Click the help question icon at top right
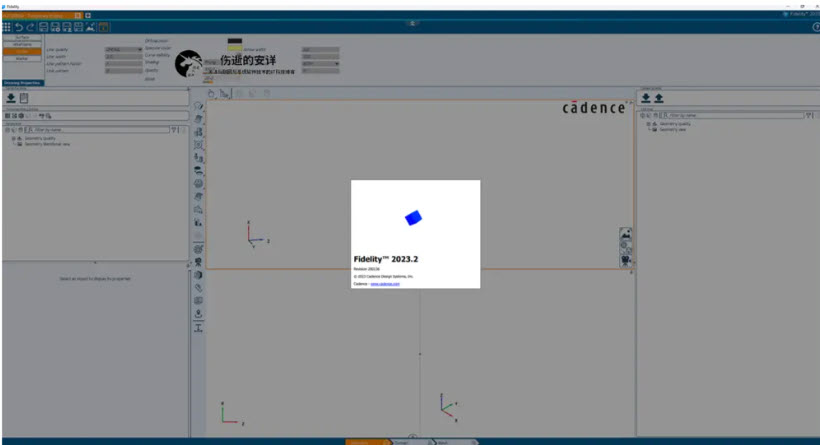820x445 pixels. click(x=816, y=27)
